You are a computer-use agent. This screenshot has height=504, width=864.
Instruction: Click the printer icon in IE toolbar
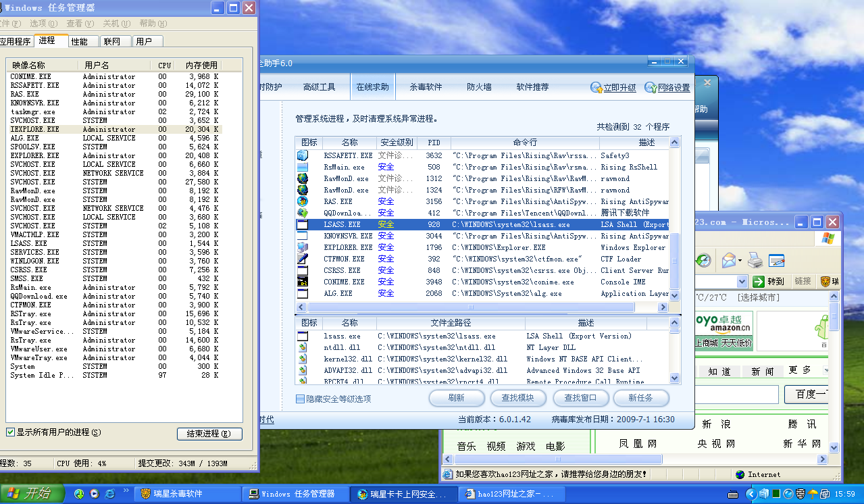click(x=755, y=260)
